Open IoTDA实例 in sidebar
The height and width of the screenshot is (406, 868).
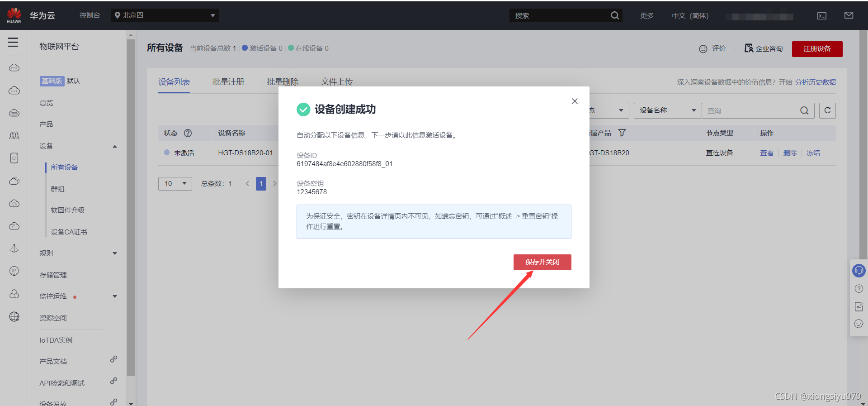(56, 340)
